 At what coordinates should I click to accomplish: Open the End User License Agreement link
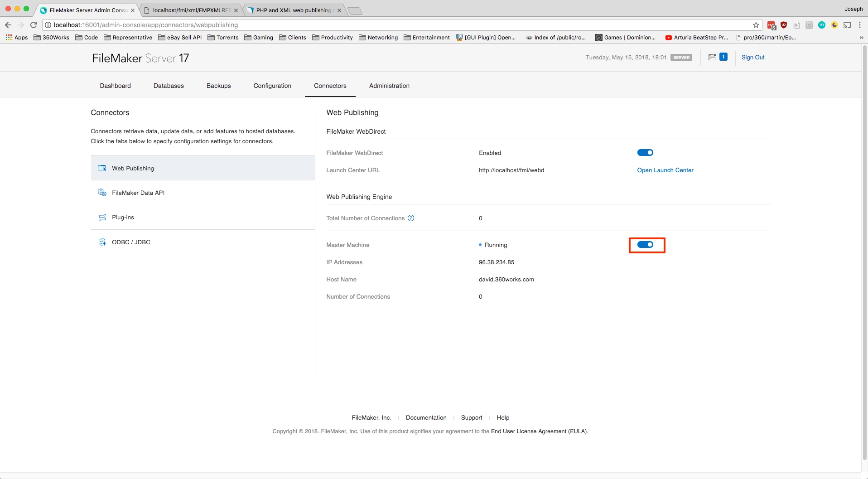click(539, 431)
